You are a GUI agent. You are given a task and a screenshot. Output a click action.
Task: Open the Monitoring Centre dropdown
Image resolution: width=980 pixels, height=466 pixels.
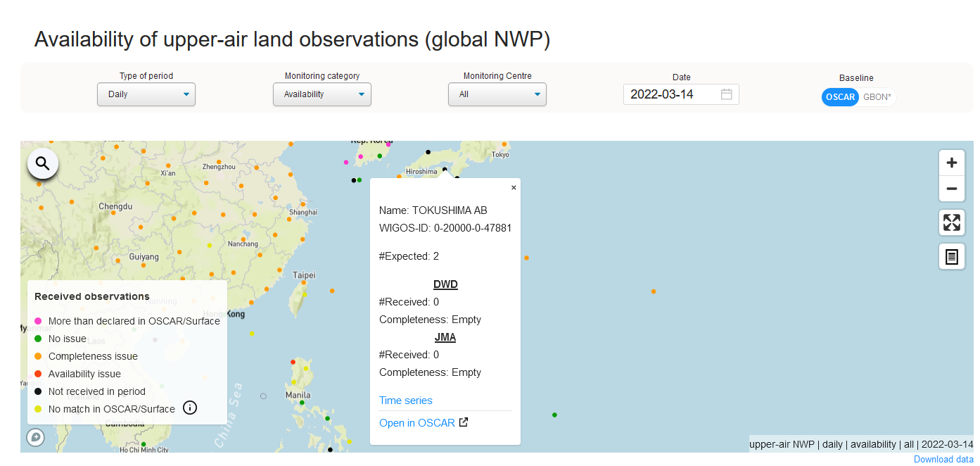(497, 94)
